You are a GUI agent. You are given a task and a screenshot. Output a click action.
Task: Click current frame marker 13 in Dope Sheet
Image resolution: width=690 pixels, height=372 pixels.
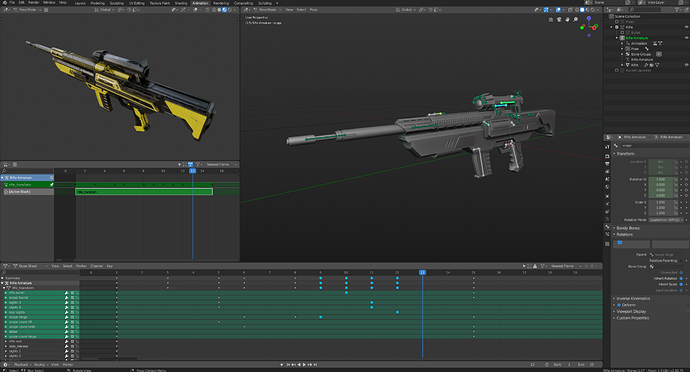[x=422, y=273]
